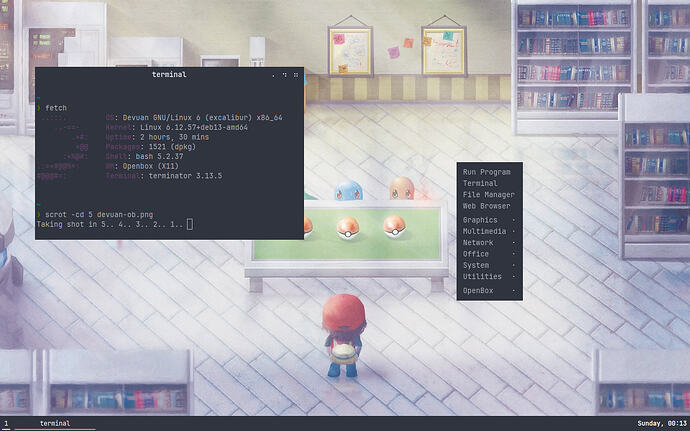Click the 'bash 5.2.37' shell line
Screen dimensions: 690x431
(x=144, y=156)
